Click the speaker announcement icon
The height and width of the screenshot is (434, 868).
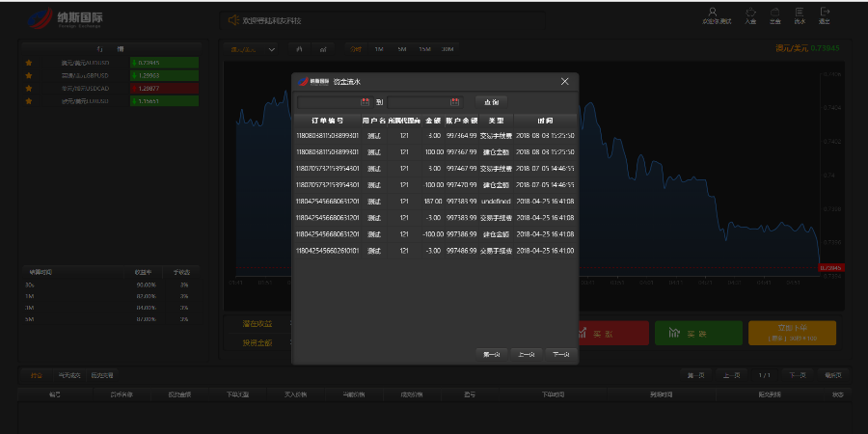pos(232,20)
